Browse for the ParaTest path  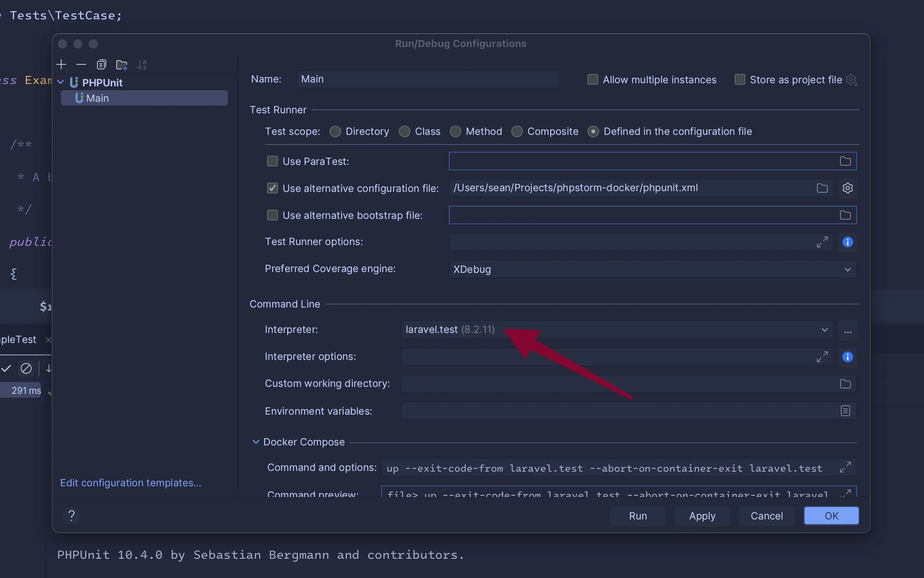pyautogui.click(x=845, y=161)
